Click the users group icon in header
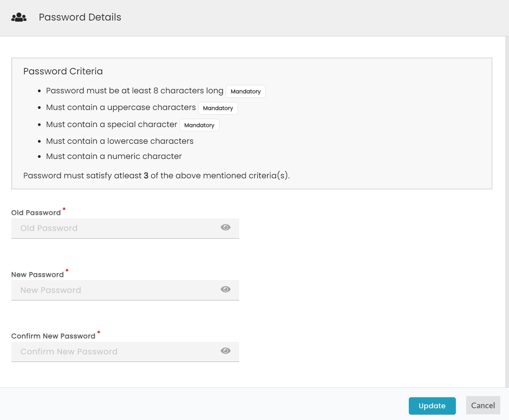Image resolution: width=509 pixels, height=420 pixels. tap(19, 17)
